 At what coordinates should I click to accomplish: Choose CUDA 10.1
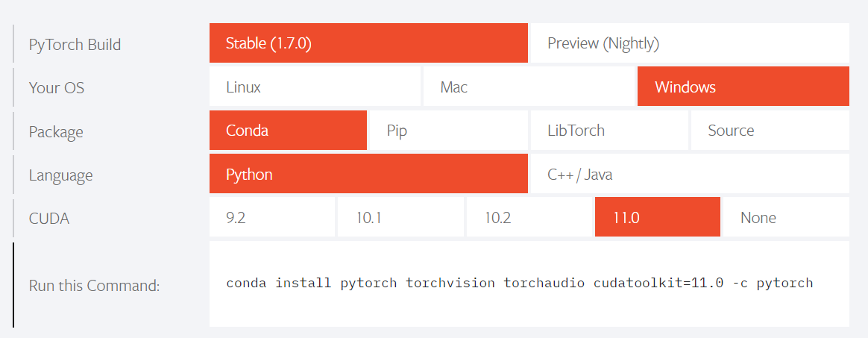(400, 216)
